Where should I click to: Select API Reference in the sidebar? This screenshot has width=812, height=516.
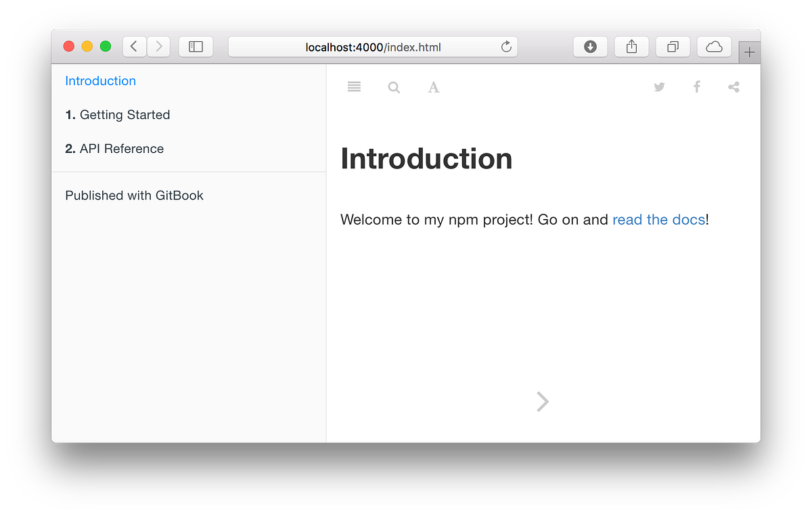coord(122,148)
